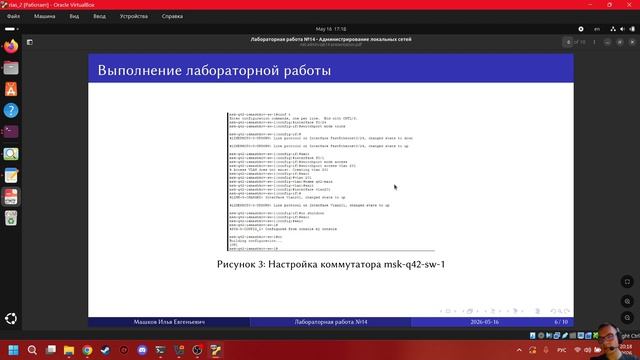
Task: Open the Trash in the Ubuntu dock
Action: 11,218
